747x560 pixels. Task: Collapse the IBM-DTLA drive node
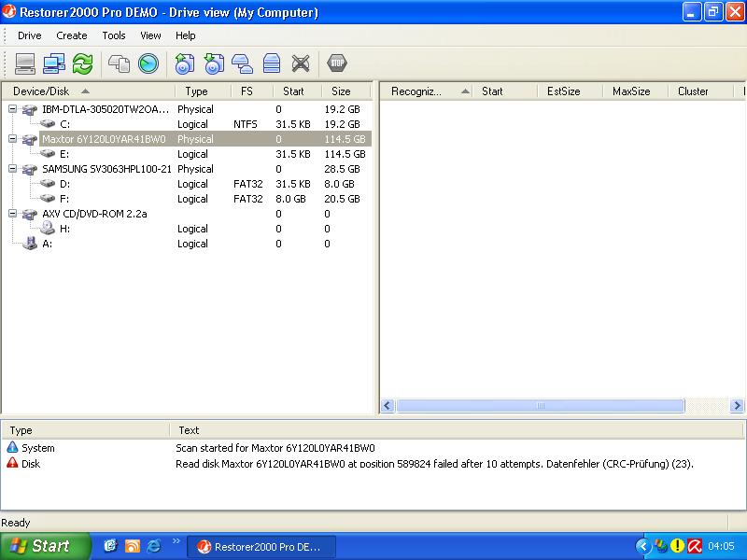[13, 109]
